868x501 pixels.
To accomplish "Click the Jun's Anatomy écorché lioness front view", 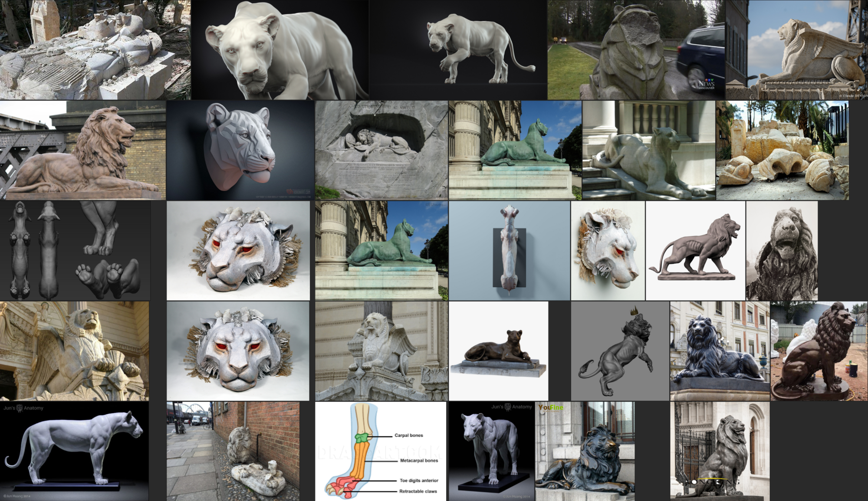I will pos(491,451).
